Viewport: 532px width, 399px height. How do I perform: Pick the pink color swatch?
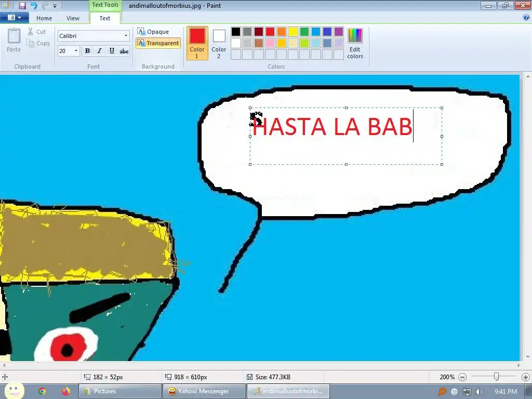(270, 43)
